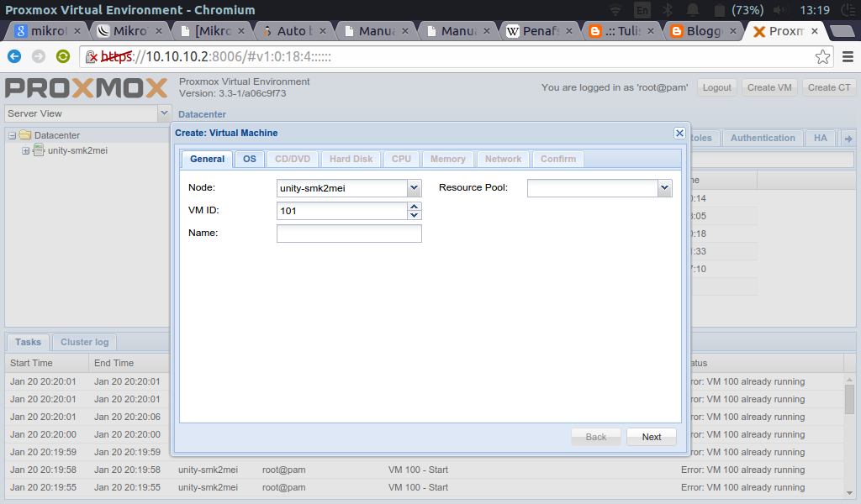Open the HA datacenter tab
This screenshot has height=504, width=861.
point(821,139)
